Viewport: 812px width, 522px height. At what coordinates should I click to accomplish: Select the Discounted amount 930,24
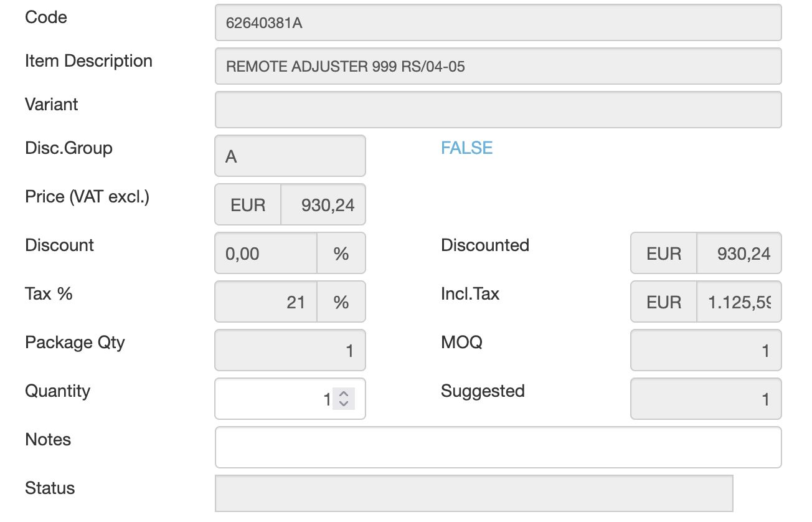738,253
